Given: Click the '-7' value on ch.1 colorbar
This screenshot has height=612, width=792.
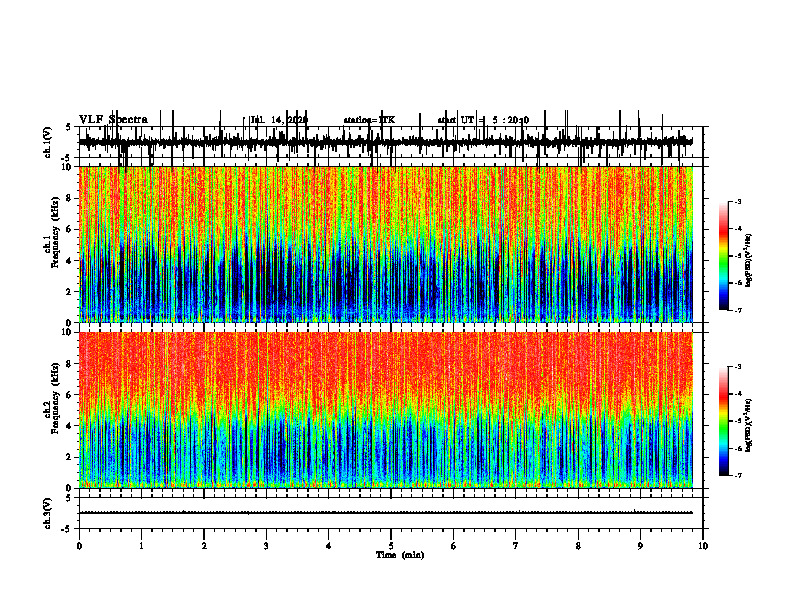Looking at the screenshot, I should point(738,310).
